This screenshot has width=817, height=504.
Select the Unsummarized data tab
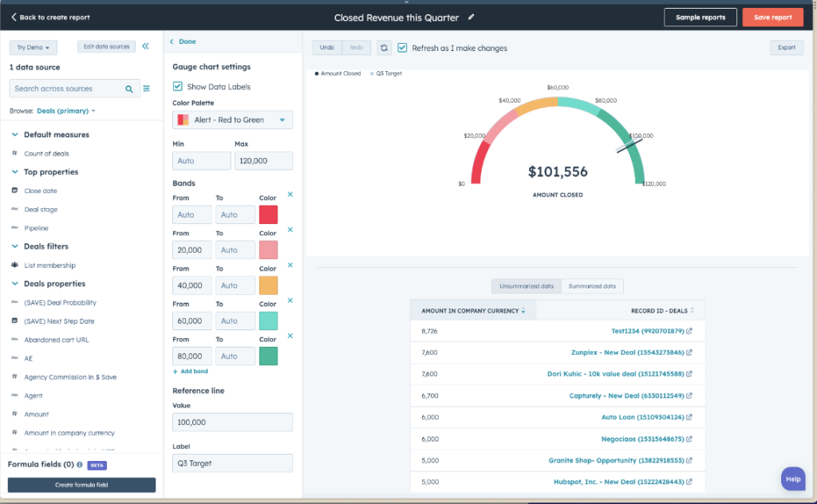[x=526, y=286]
